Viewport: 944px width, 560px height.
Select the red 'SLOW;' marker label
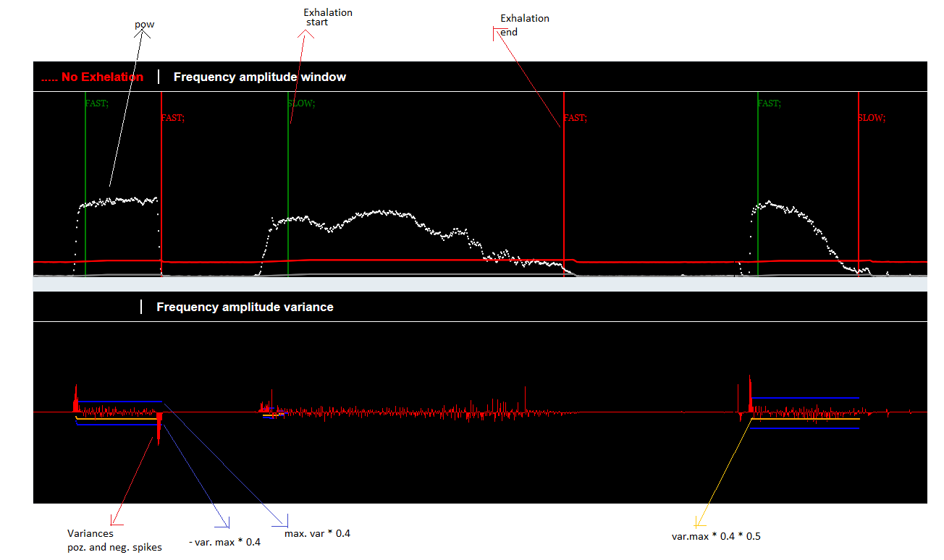tap(871, 118)
